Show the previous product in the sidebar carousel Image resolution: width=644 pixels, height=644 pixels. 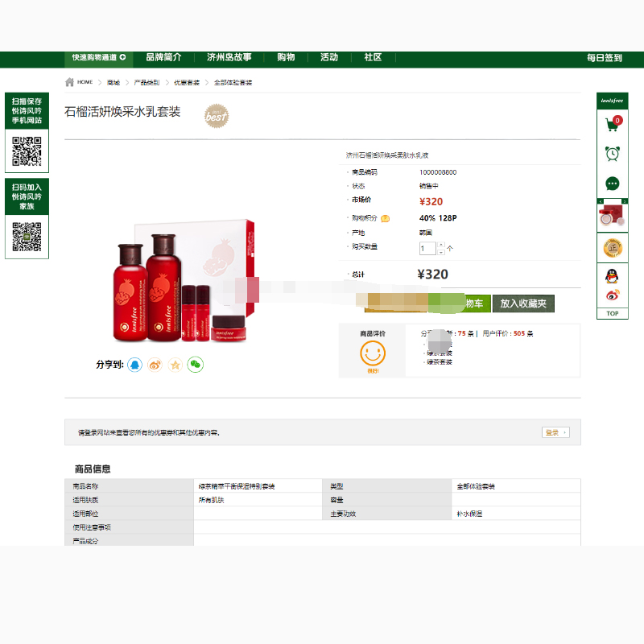(601, 201)
